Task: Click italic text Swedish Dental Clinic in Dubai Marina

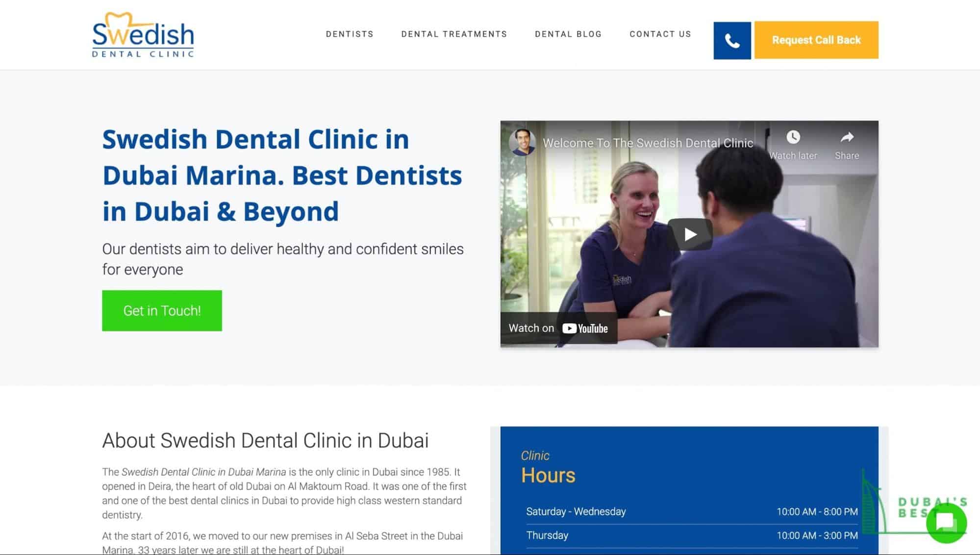Action: coord(203,472)
